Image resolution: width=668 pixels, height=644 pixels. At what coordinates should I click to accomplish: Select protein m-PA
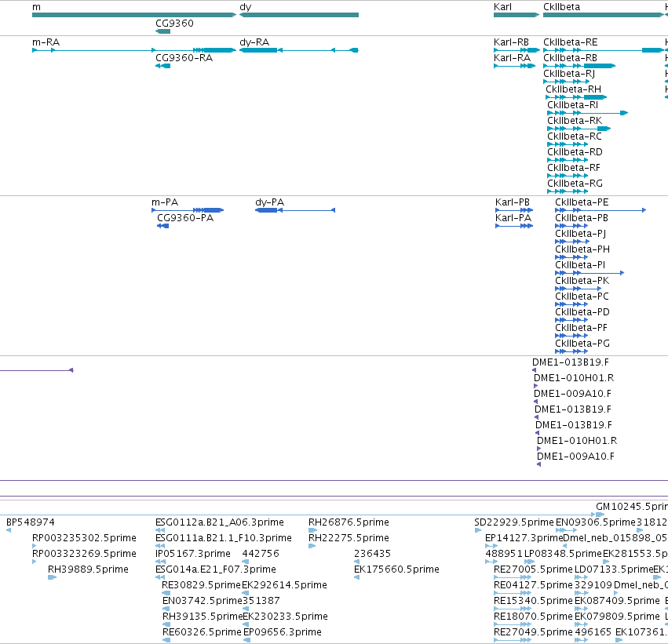(165, 202)
